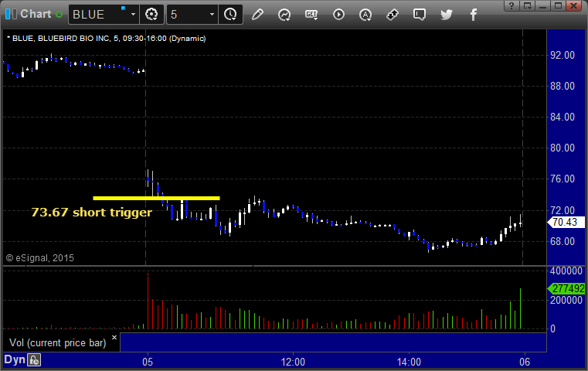The image size is (588, 371).
Task: Click the 80.00 price axis label
Action: (x=563, y=148)
